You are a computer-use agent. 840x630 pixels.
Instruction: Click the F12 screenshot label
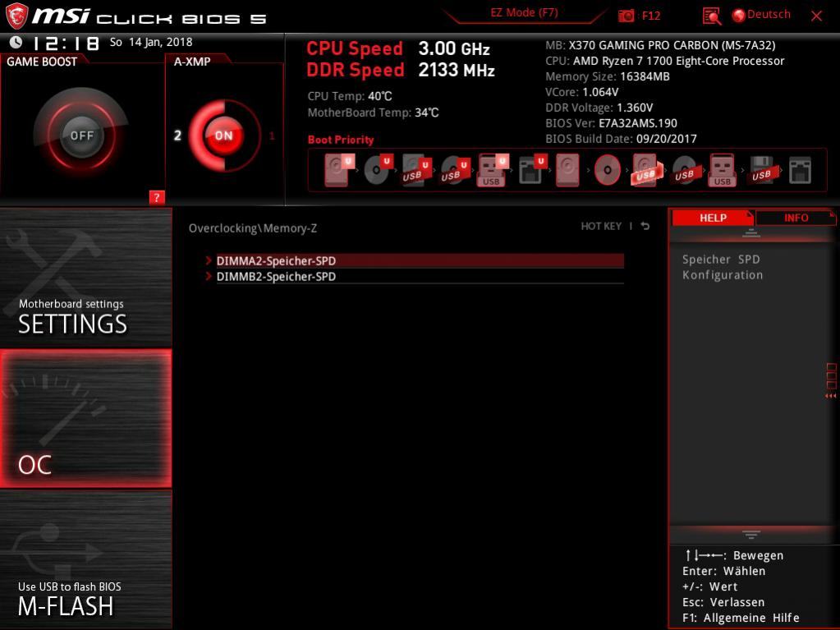click(651, 16)
